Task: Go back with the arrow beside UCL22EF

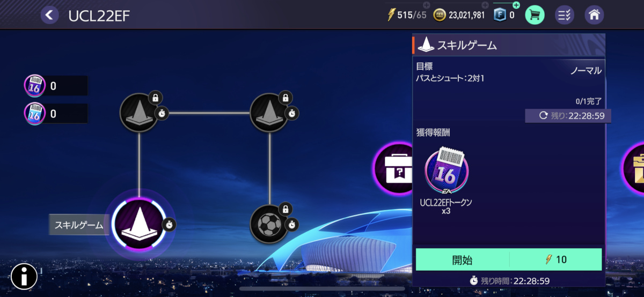Action: pyautogui.click(x=49, y=14)
